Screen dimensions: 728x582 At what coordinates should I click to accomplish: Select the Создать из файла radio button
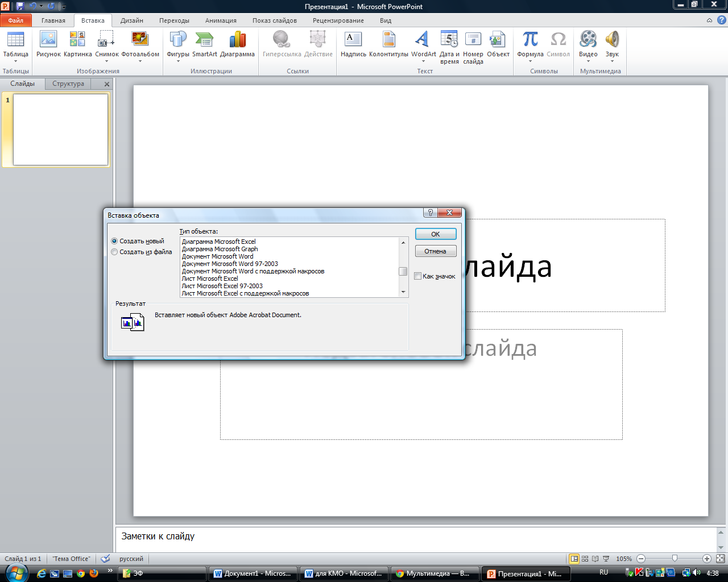coord(114,252)
